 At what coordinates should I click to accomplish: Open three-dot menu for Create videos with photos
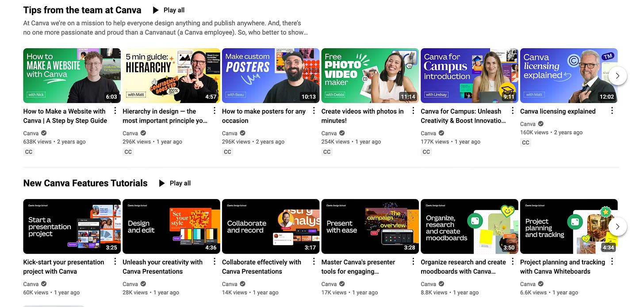pyautogui.click(x=413, y=111)
